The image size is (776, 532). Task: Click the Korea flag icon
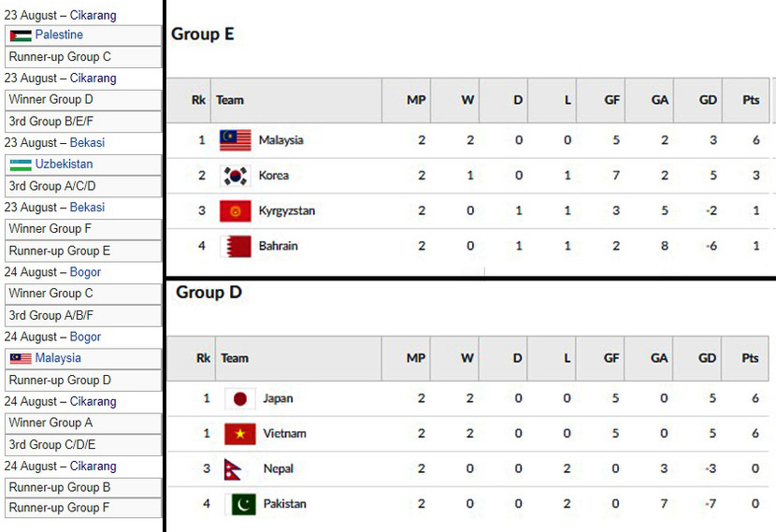[x=236, y=176]
